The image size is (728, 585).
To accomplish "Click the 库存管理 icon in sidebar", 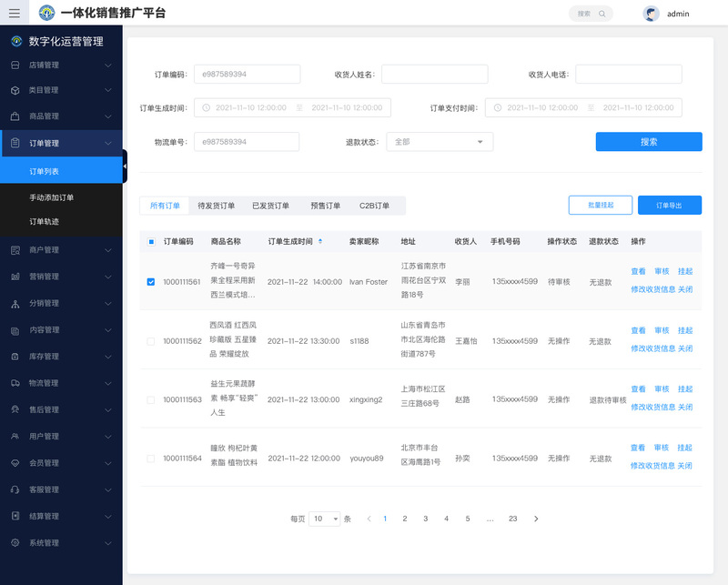I will tap(15, 357).
